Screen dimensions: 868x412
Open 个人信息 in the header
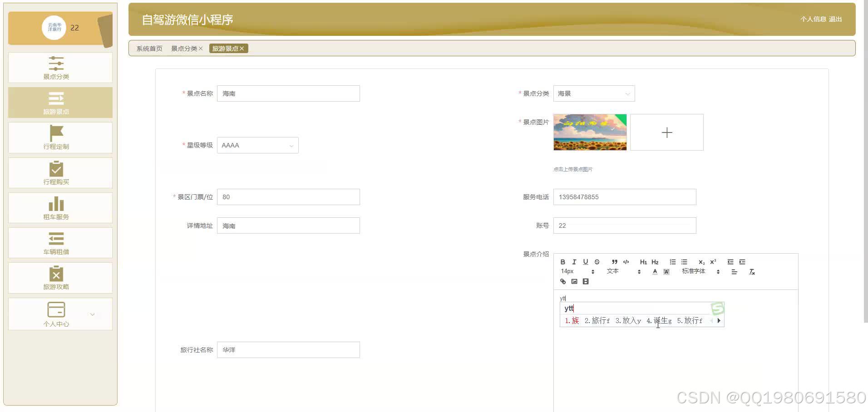click(x=812, y=20)
